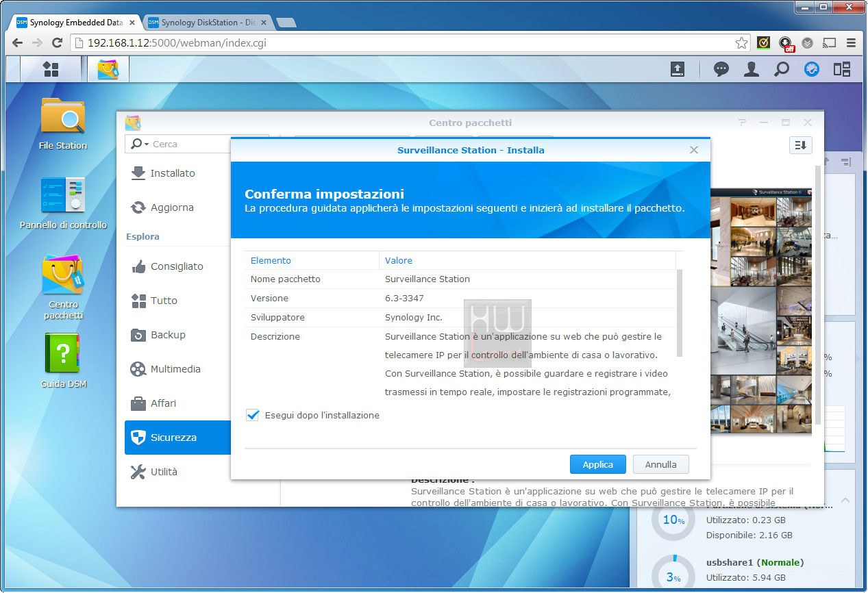Open the File Station desktop icon
The height and width of the screenshot is (593, 868).
(63, 123)
